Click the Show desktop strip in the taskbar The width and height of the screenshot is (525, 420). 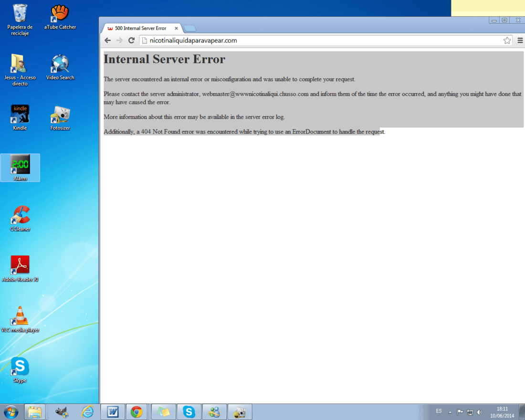tap(522, 412)
